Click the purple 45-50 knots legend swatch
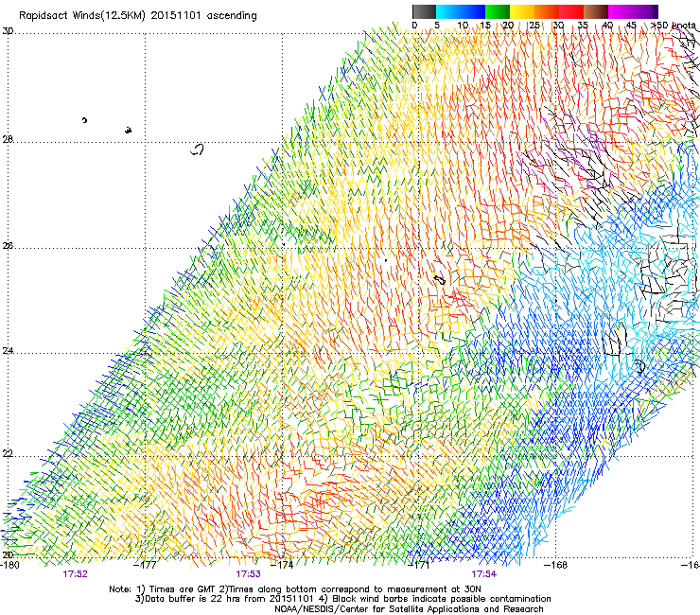700x615 pixels. (645, 11)
